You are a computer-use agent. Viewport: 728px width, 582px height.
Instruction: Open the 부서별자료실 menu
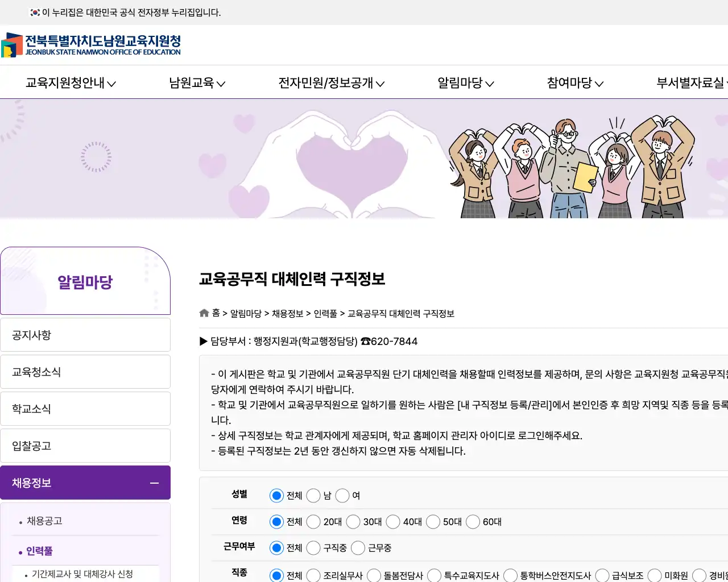[x=692, y=82]
